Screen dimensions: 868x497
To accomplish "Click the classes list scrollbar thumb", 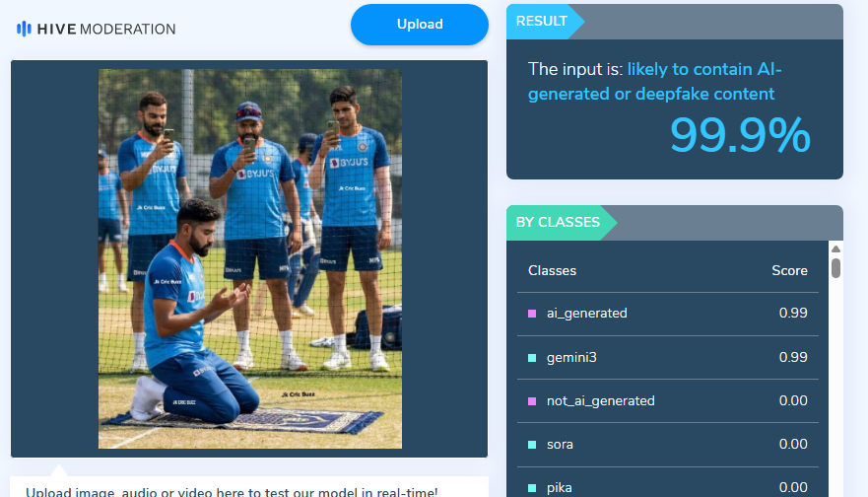I will [835, 268].
